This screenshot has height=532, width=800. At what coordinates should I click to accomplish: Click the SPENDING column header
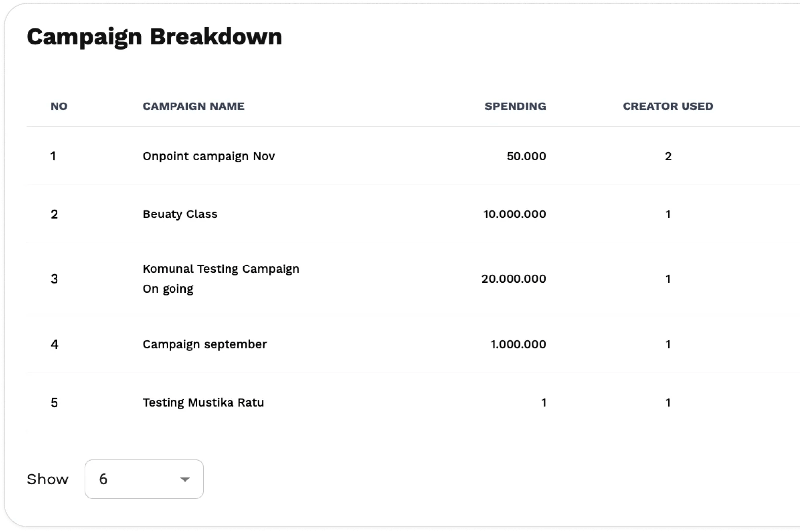coord(515,106)
